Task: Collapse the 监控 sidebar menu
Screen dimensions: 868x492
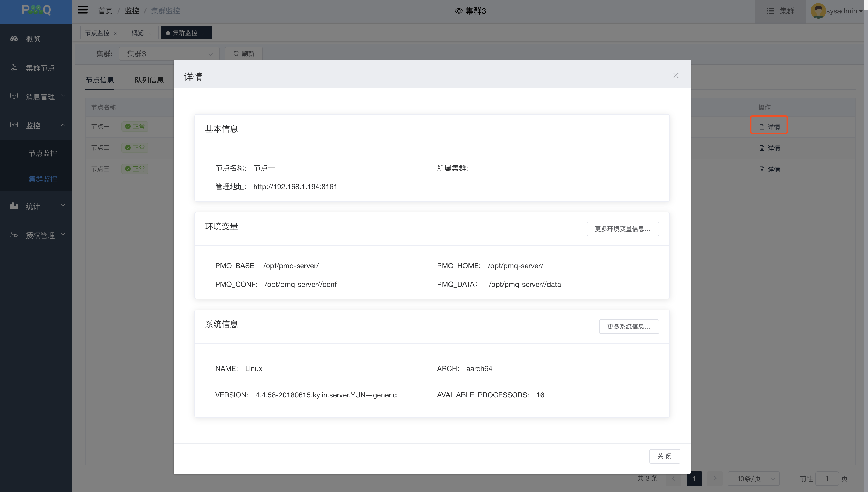Action: coord(63,125)
